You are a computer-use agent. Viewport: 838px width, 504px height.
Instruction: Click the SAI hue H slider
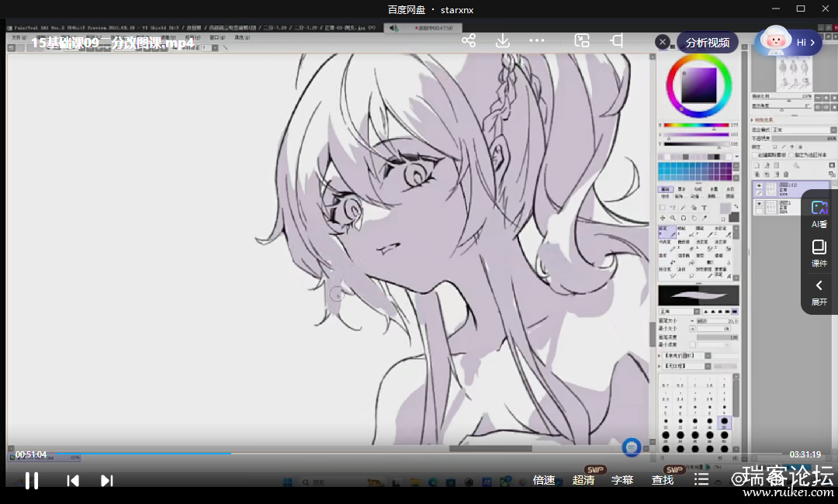tap(696, 125)
